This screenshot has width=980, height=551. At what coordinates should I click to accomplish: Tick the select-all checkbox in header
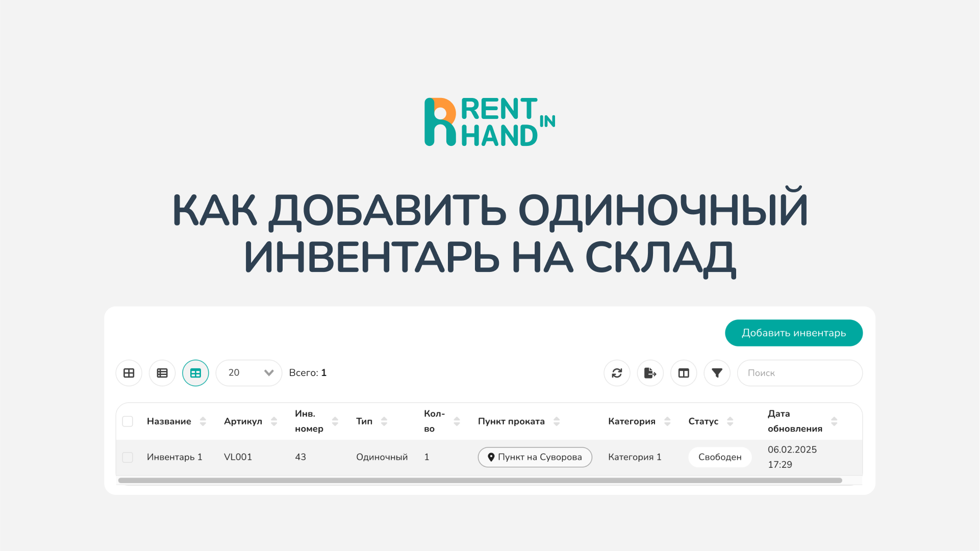tap(128, 421)
